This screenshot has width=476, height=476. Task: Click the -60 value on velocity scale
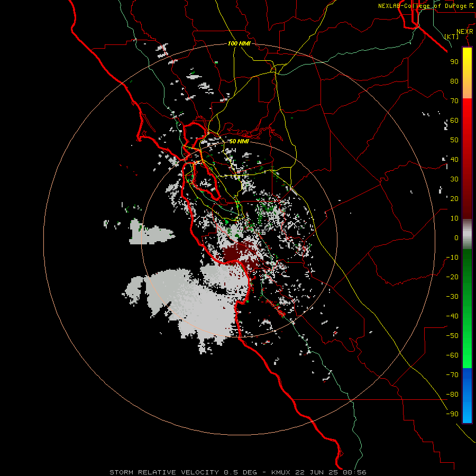(x=452, y=355)
